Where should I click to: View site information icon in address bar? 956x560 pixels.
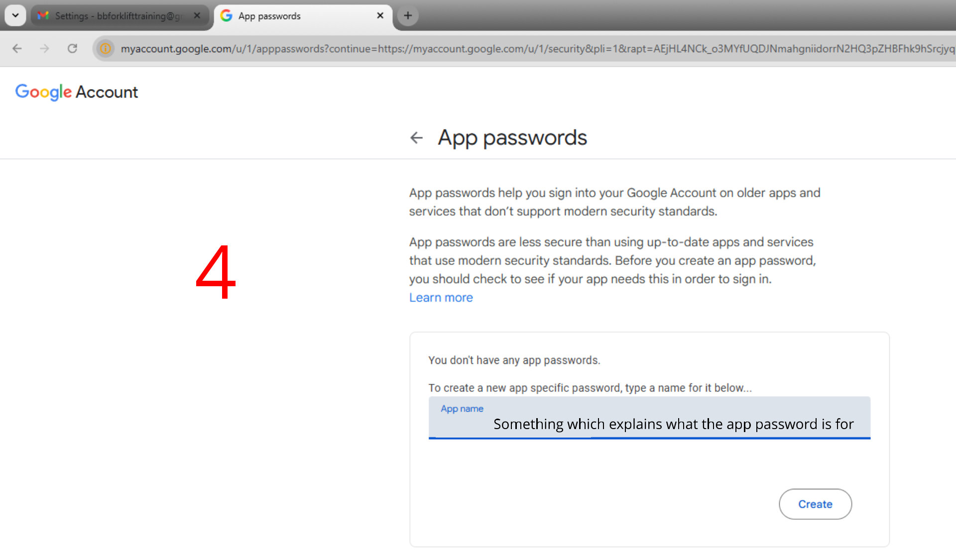tap(106, 48)
